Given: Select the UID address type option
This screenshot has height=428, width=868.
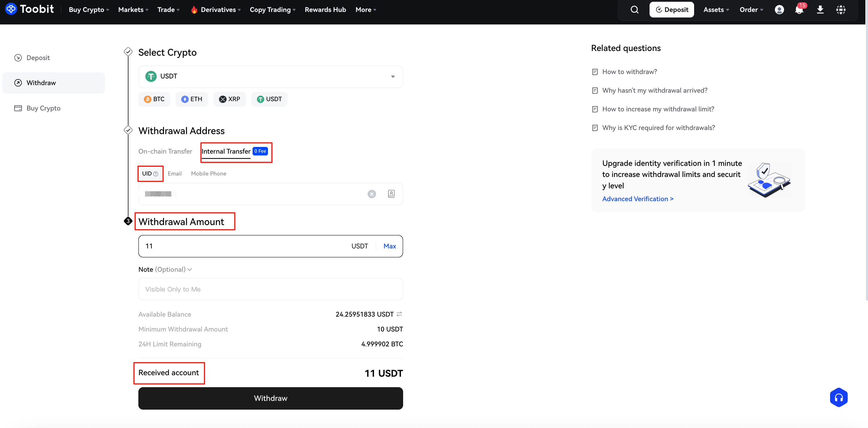Looking at the screenshot, I should [x=147, y=173].
